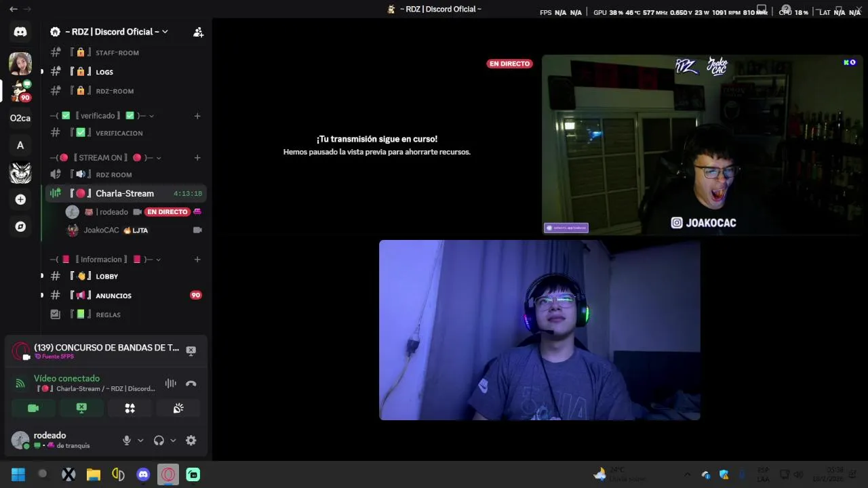The width and height of the screenshot is (868, 488).
Task: Click the Add a Server plus icon
Action: 20,199
